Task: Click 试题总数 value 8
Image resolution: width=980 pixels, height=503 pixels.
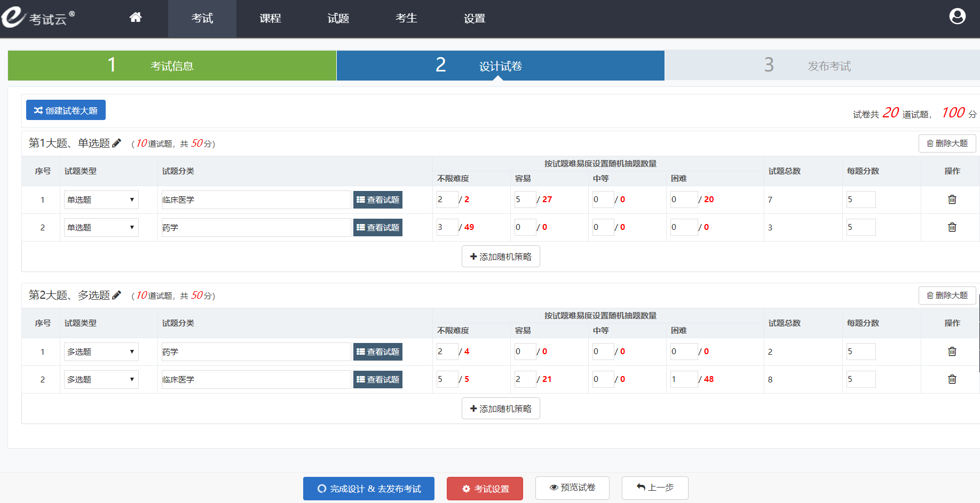Action: [770, 380]
